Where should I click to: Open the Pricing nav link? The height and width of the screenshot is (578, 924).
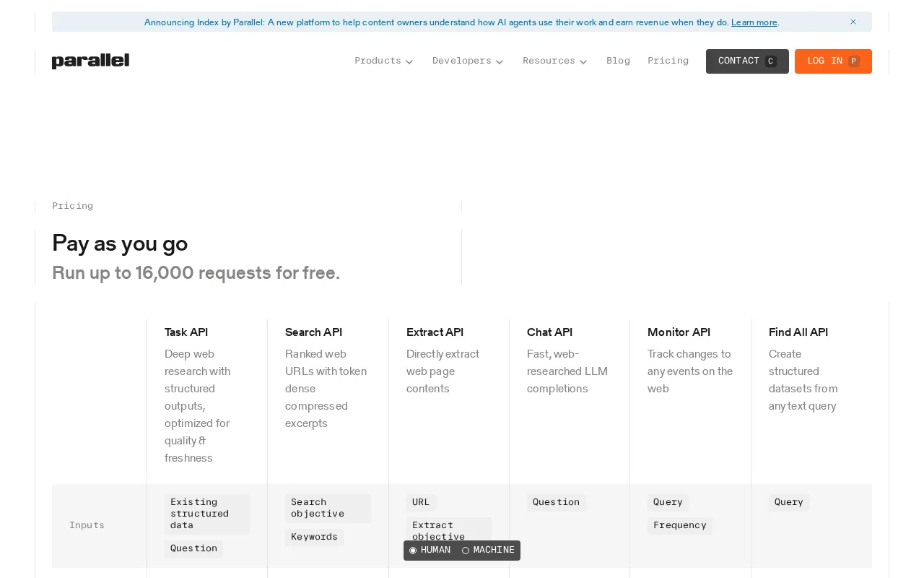click(x=668, y=61)
